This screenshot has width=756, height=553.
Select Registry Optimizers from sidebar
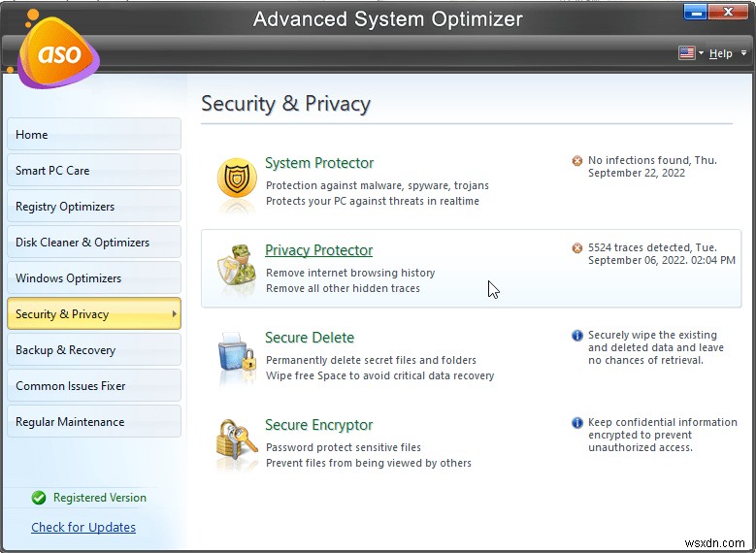click(x=93, y=207)
